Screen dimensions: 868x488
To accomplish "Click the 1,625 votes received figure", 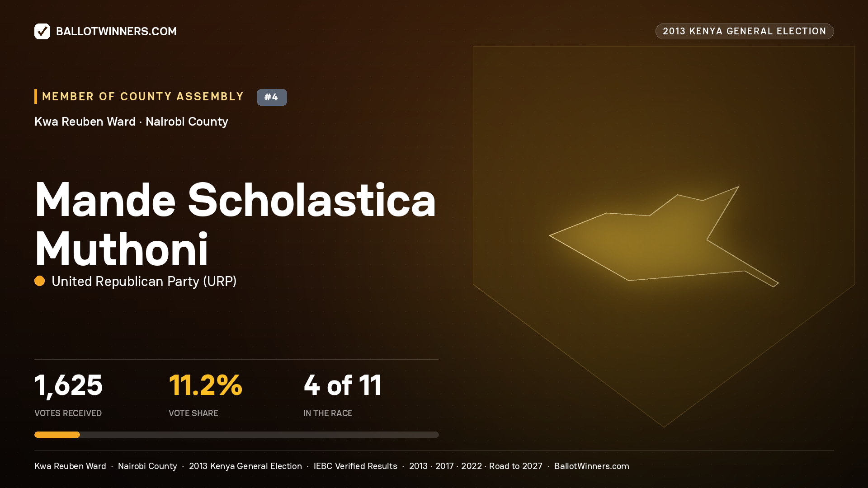I will 69,385.
